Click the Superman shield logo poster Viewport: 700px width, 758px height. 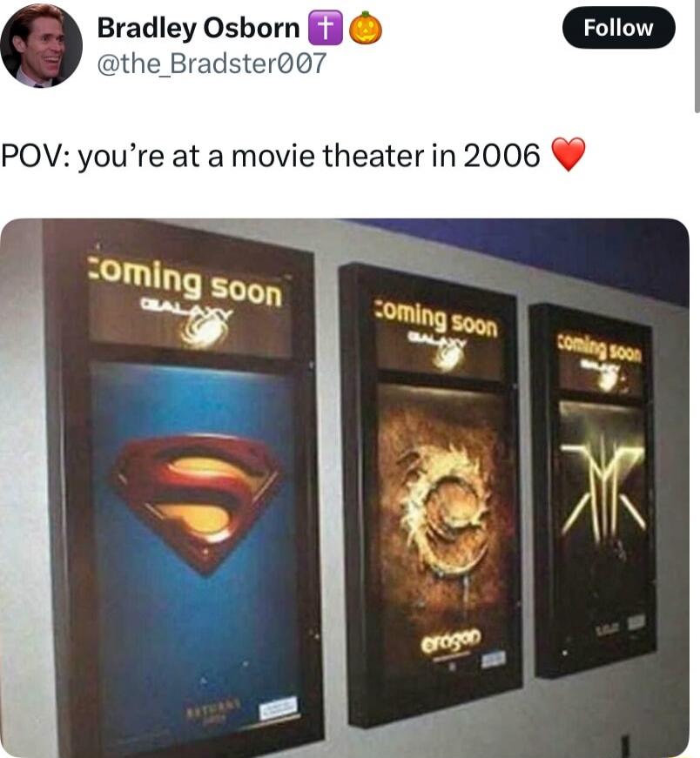pyautogui.click(x=198, y=502)
